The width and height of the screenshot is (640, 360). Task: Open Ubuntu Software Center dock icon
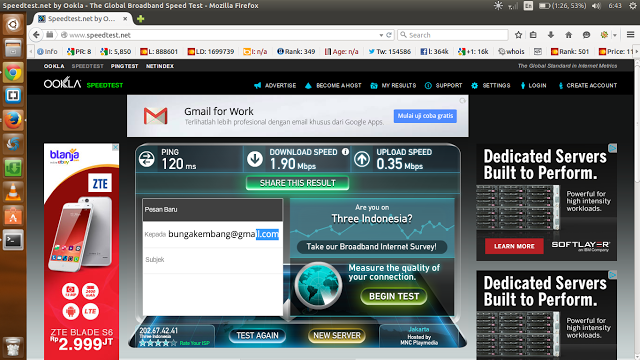(13, 216)
